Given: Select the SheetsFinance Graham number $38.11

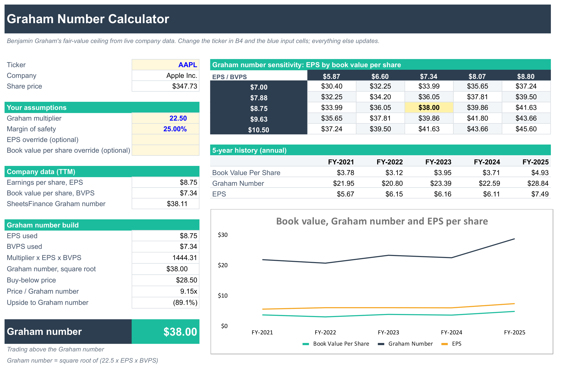Looking at the screenshot, I should tap(165, 204).
